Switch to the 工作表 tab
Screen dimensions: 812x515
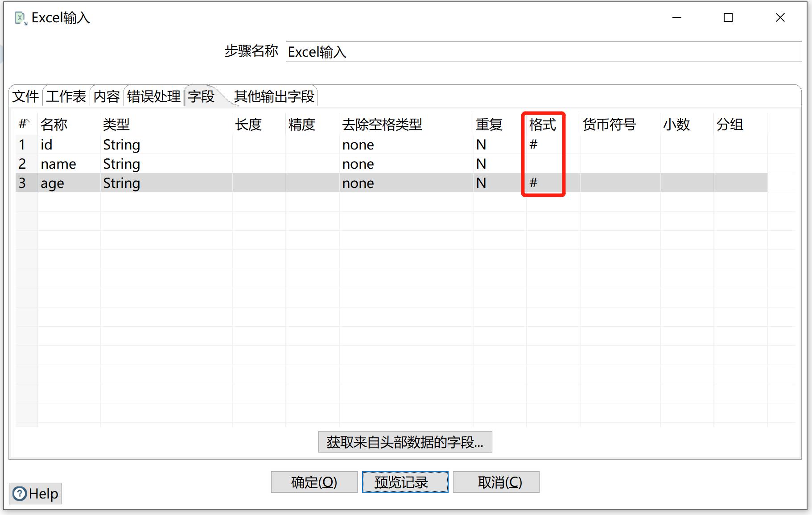66,96
